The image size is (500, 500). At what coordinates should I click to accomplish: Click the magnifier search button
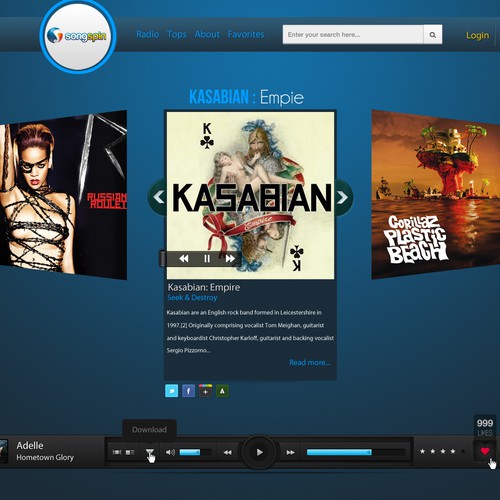point(433,34)
